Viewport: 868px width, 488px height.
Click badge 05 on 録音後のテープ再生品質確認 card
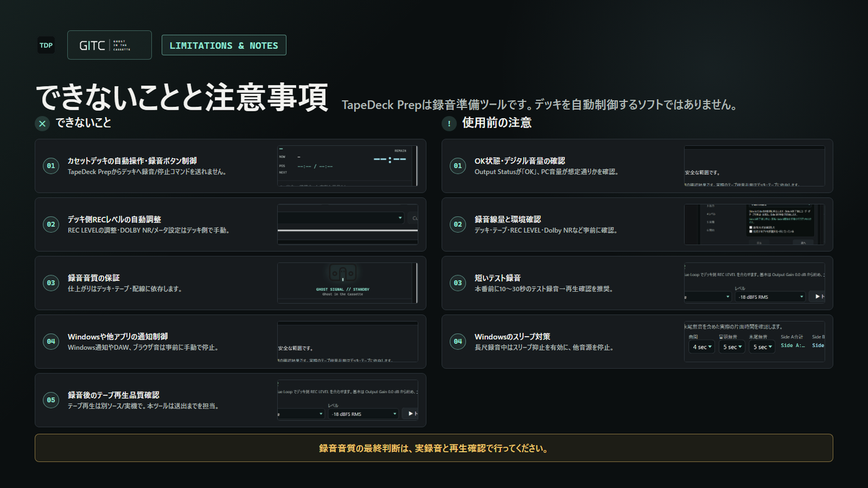pos(51,400)
